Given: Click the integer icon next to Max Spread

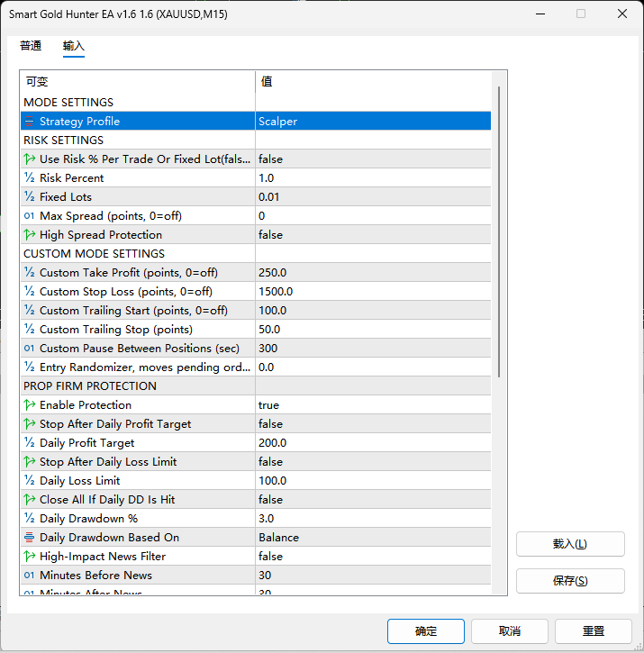Looking at the screenshot, I should [29, 216].
